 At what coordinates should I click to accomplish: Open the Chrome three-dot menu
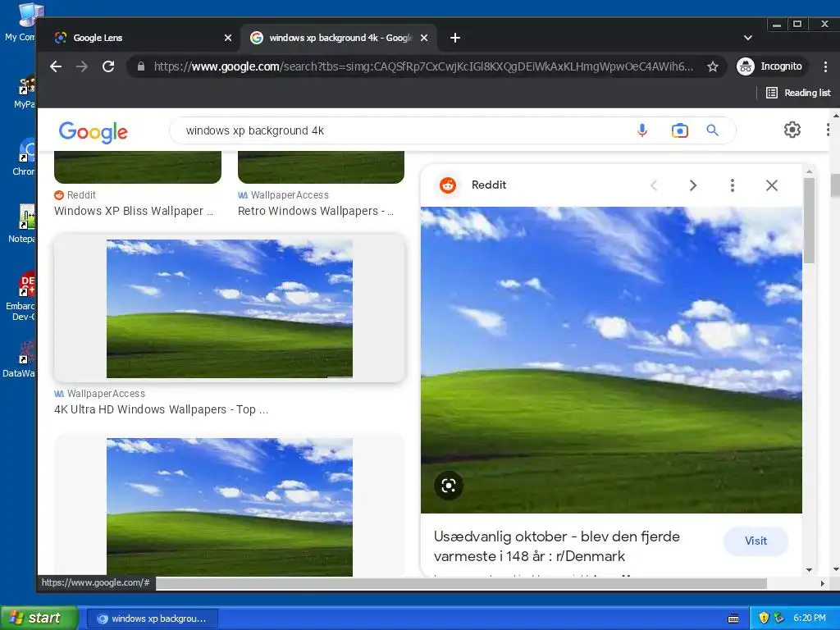[825, 66]
